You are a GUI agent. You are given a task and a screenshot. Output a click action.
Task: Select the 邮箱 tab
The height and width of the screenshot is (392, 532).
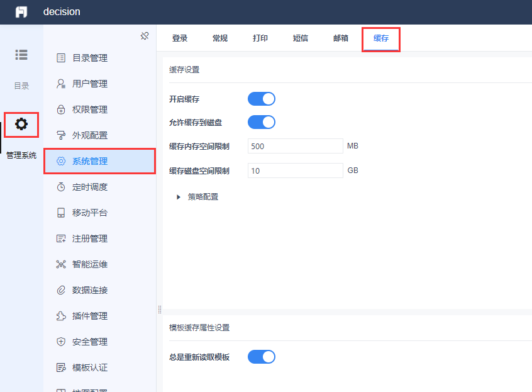point(341,38)
